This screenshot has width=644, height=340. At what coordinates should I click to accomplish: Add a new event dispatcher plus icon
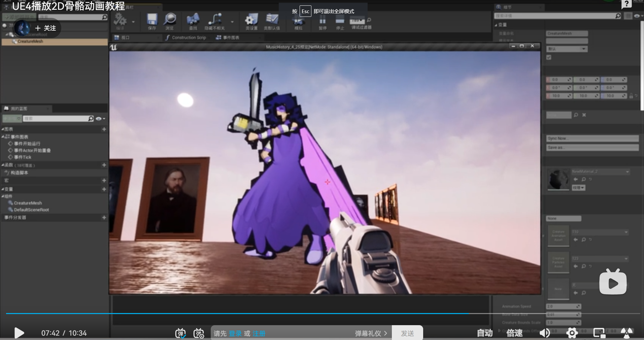[104, 218]
